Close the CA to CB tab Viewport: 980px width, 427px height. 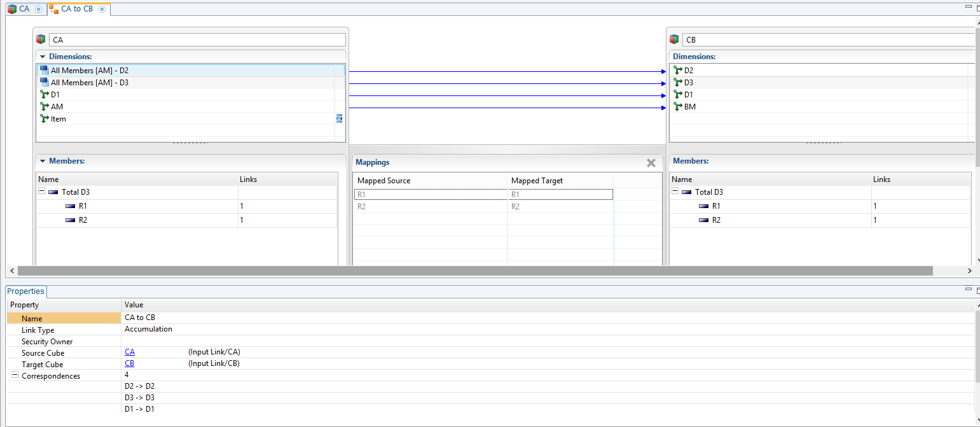[x=102, y=10]
